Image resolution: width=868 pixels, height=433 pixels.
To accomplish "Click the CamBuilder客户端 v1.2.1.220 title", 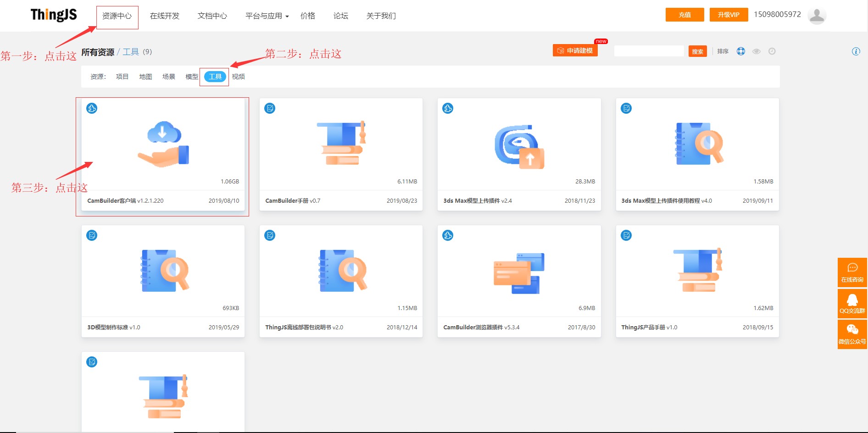I will tap(125, 201).
